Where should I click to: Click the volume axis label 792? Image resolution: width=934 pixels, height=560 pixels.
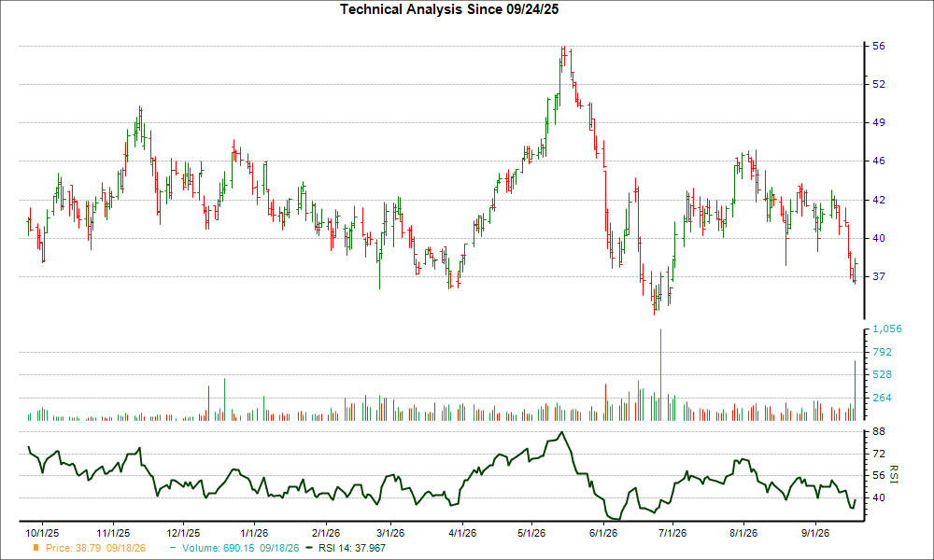(883, 352)
